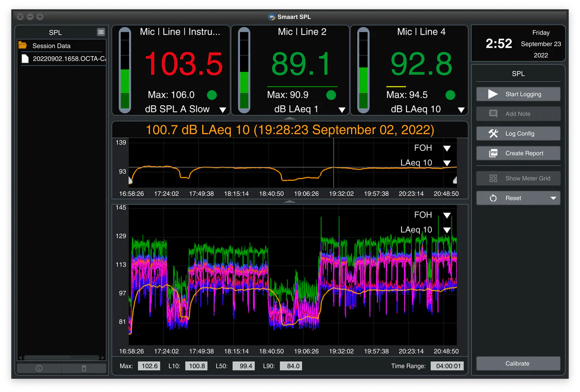Click the info icon below the session list
580x392 pixels.
(x=39, y=368)
